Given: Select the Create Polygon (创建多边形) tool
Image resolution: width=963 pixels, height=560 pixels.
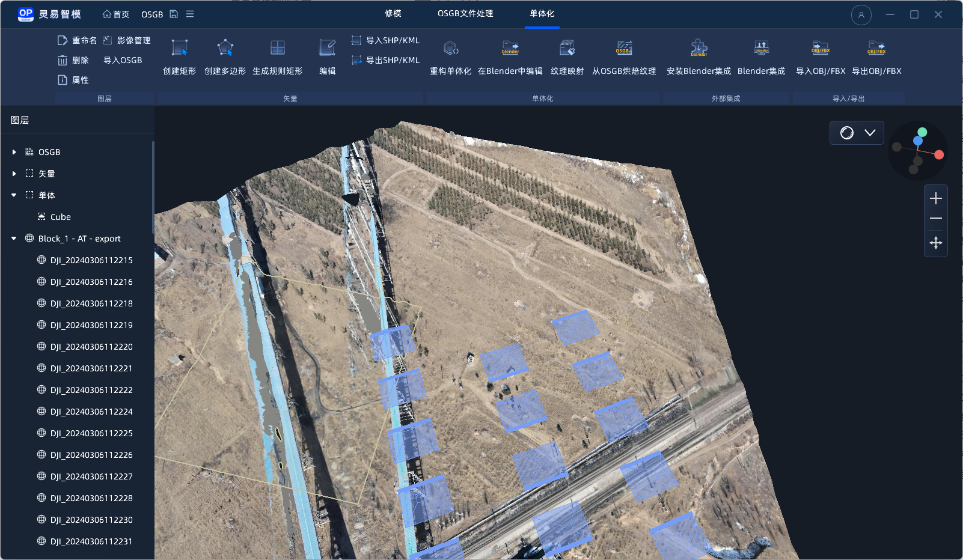Looking at the screenshot, I should (225, 48).
